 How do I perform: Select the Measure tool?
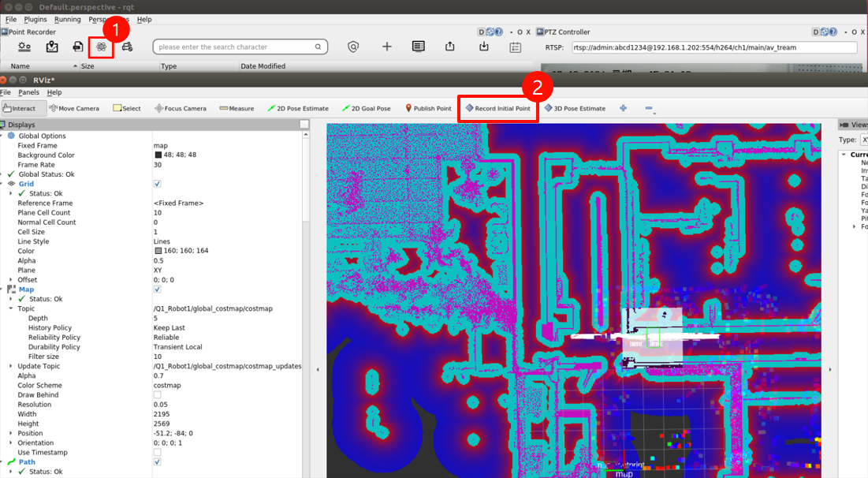click(x=237, y=109)
